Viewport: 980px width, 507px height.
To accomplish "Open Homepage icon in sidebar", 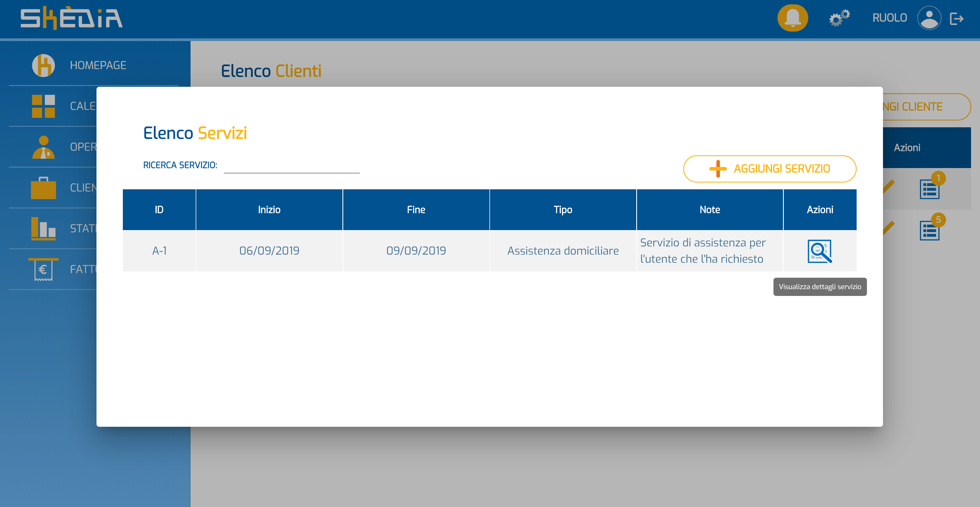I will (43, 66).
